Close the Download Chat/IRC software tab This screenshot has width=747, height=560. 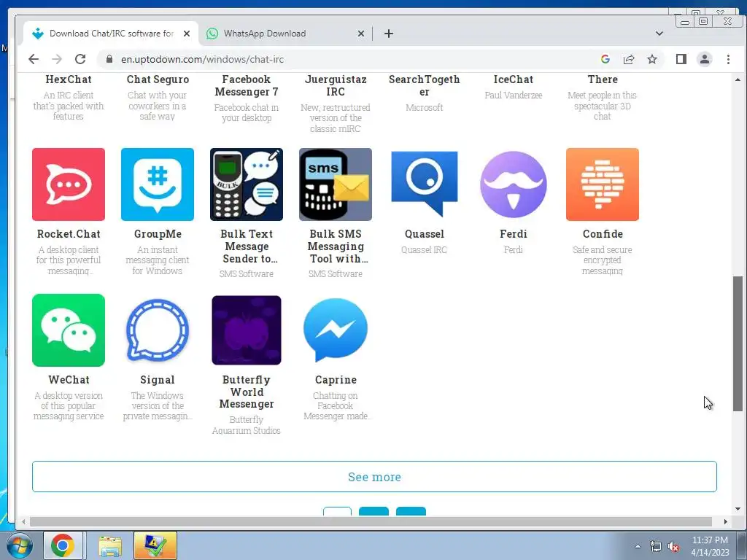187,34
